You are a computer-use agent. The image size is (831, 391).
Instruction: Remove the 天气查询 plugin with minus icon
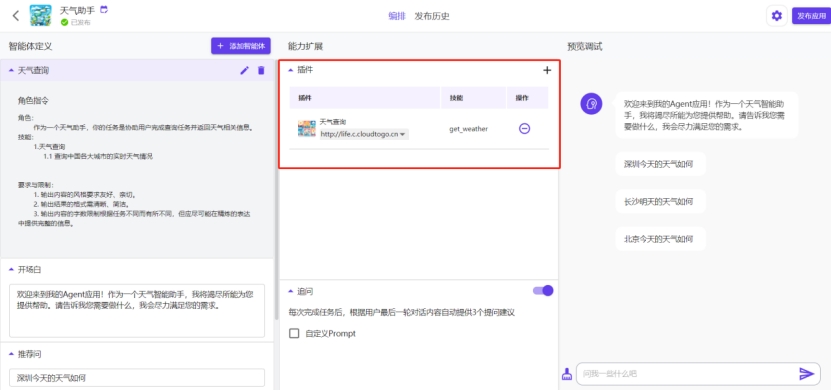point(524,129)
